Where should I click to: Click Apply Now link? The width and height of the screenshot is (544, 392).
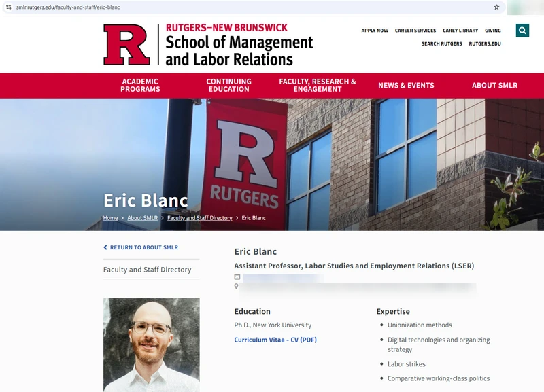(375, 31)
